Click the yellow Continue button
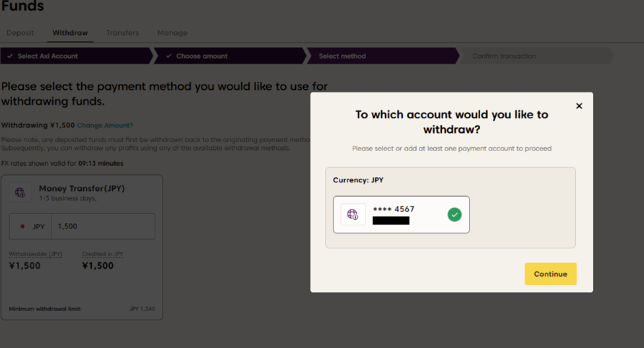The width and height of the screenshot is (644, 348). click(x=550, y=274)
